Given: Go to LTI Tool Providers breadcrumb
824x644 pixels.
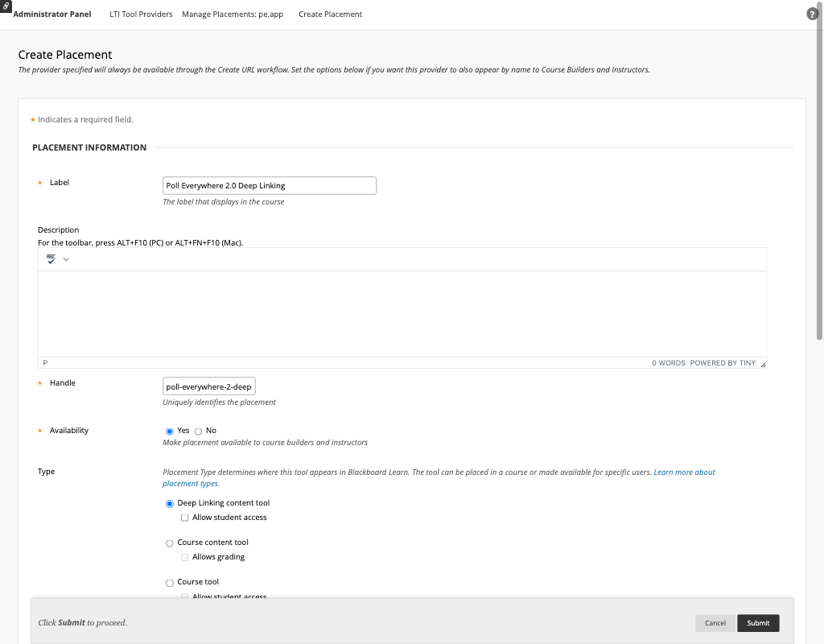Looking at the screenshot, I should (141, 14).
